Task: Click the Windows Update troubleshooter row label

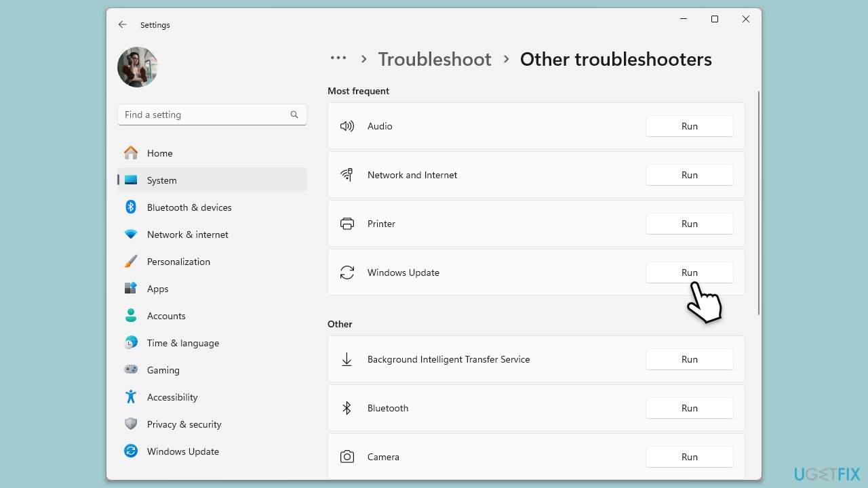Action: 403,272
